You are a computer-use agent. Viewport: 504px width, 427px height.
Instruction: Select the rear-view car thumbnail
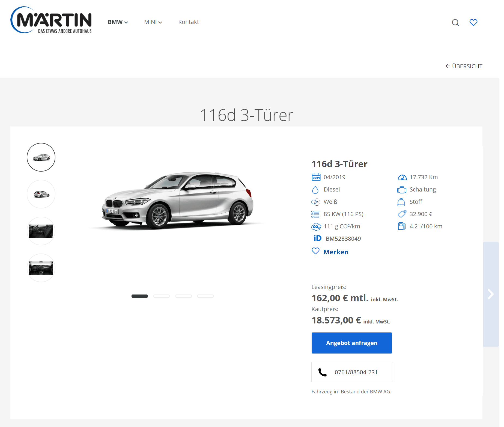point(41,194)
